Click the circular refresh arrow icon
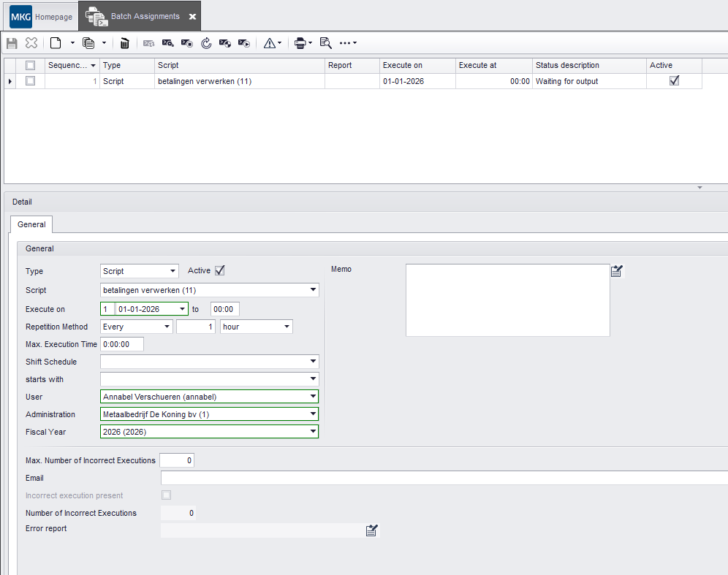 pyautogui.click(x=206, y=44)
